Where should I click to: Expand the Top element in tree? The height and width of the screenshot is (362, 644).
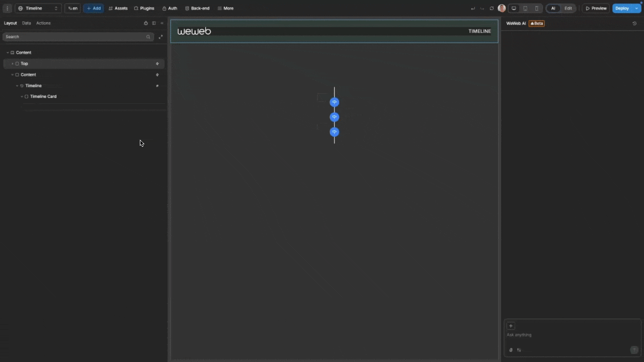(x=13, y=64)
